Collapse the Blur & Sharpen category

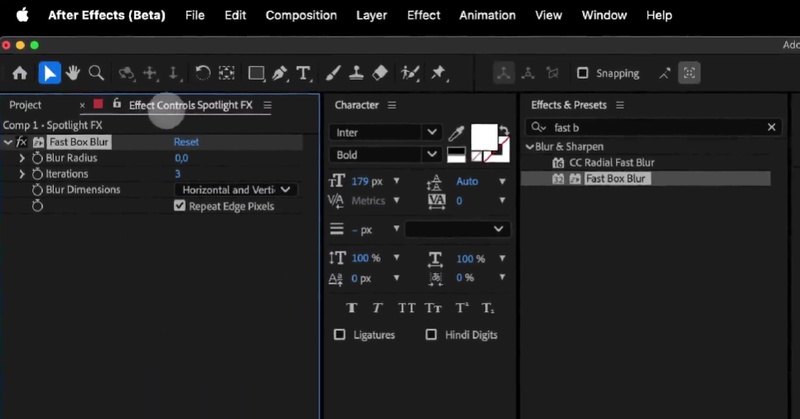[530, 147]
